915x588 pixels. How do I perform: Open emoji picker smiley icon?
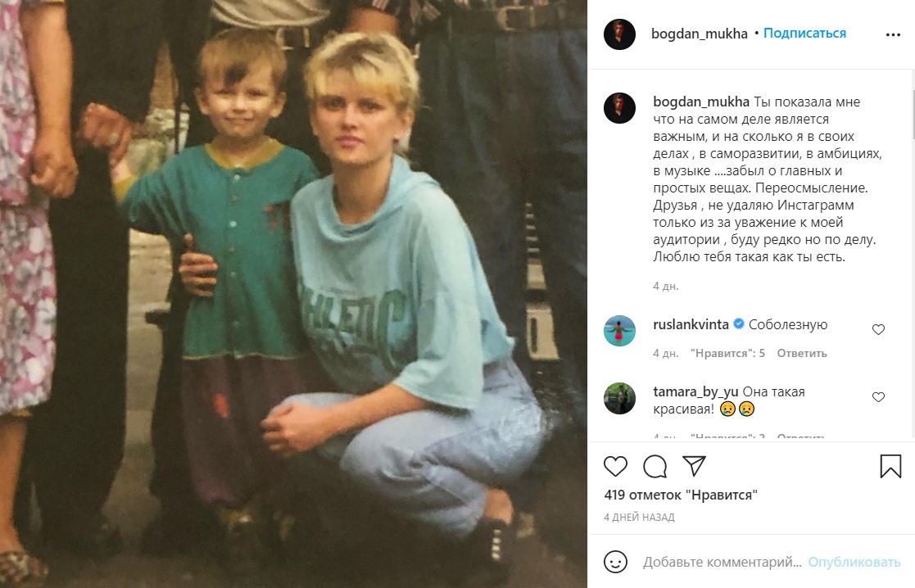coord(615,562)
